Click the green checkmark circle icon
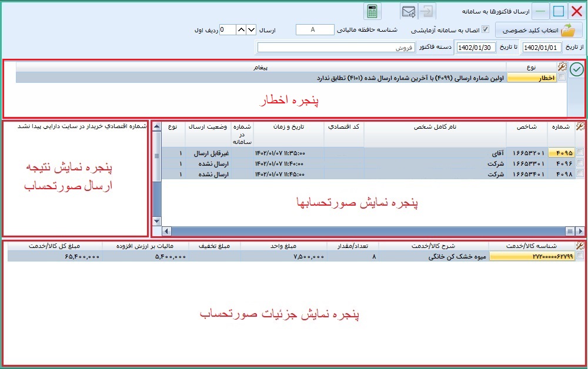Viewport: 588px width, 369px height. coord(577,68)
